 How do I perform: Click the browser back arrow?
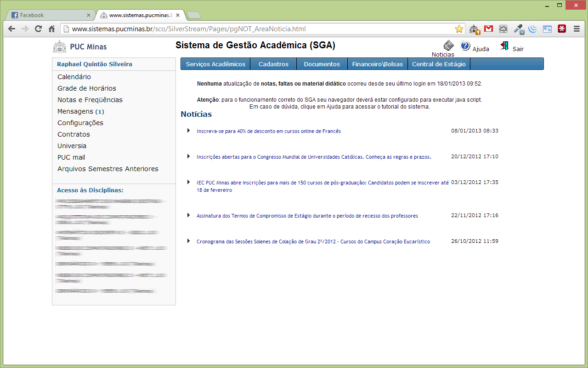(x=11, y=29)
